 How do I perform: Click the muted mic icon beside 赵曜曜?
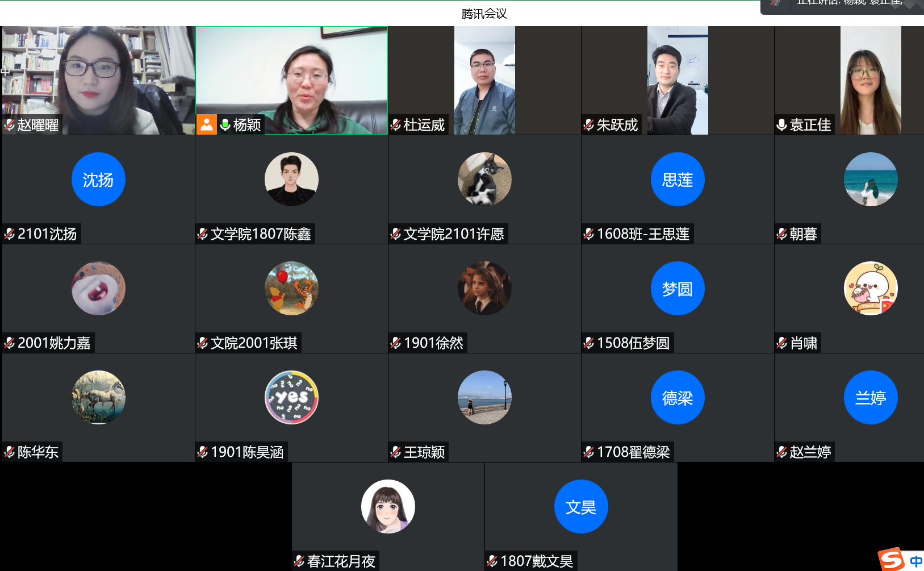pyautogui.click(x=9, y=125)
